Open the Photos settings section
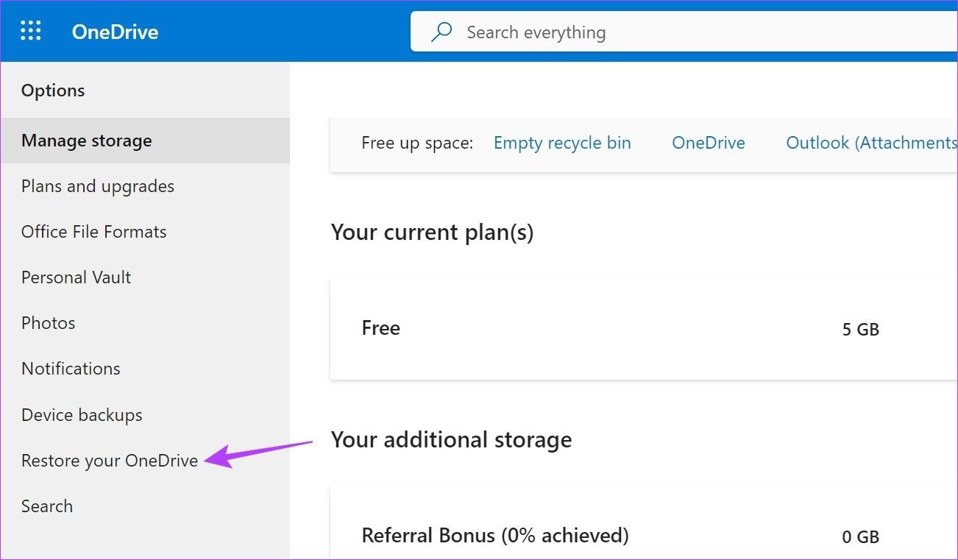Screen dimensions: 958x560 (x=48, y=322)
